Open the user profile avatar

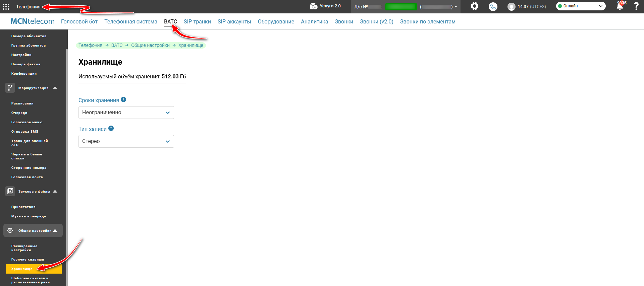[x=511, y=7]
